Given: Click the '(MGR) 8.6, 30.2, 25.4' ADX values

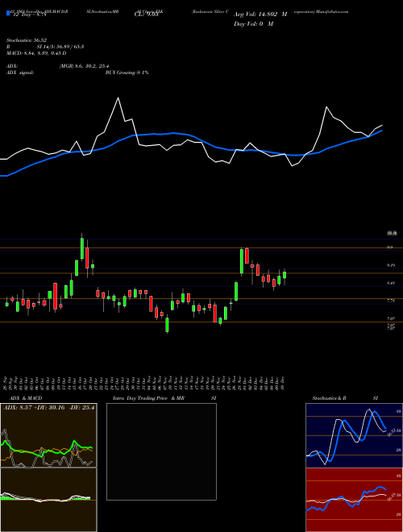Looking at the screenshot, I should tap(84, 66).
